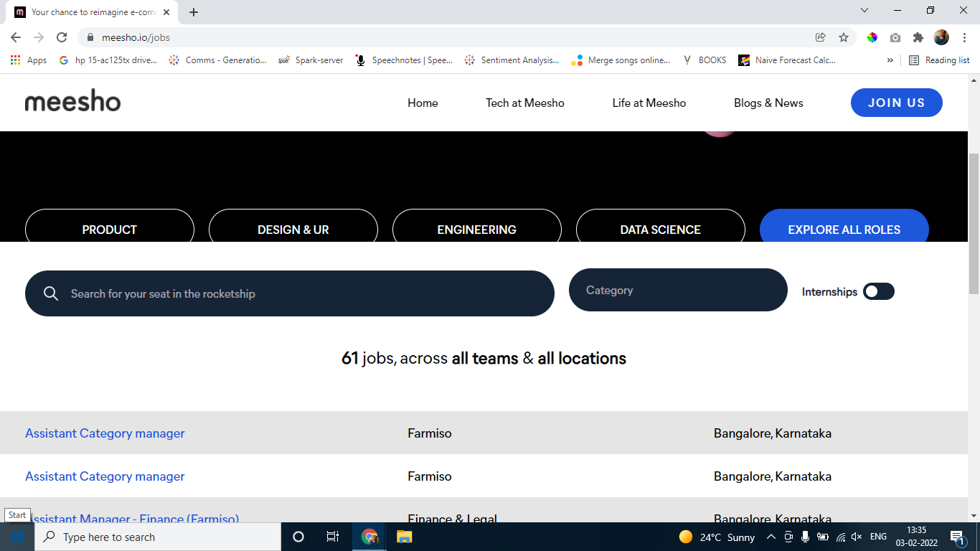Expand the tab search chevron
This screenshot has width=980, height=551.
[x=864, y=11]
